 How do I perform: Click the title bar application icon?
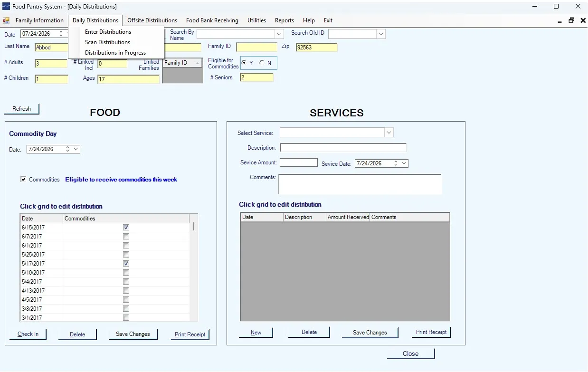click(x=6, y=7)
